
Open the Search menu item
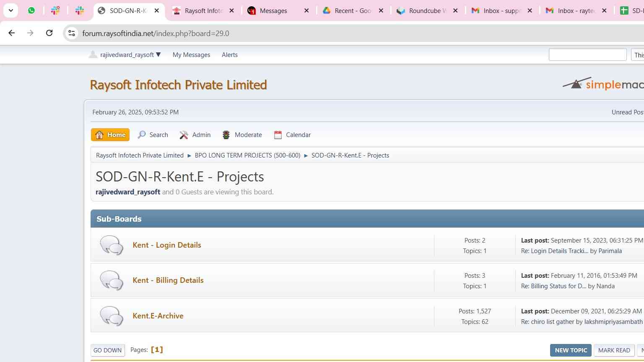point(153,135)
